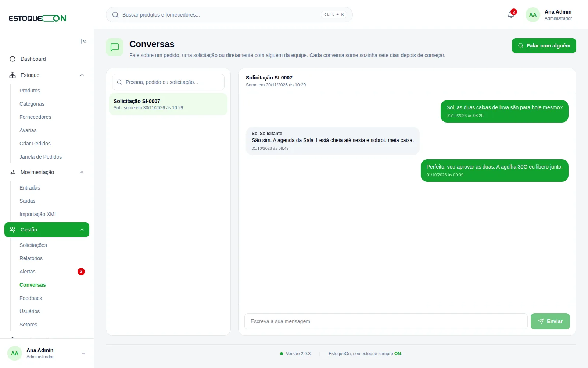Click the Conversas chat bubble icon
Screen dimensions: 588x368
(115, 47)
